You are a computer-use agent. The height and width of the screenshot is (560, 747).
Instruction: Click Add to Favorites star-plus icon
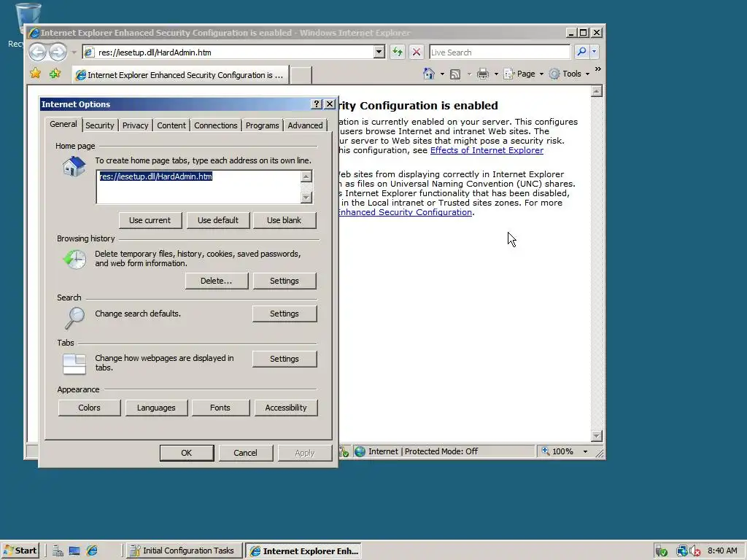(55, 74)
